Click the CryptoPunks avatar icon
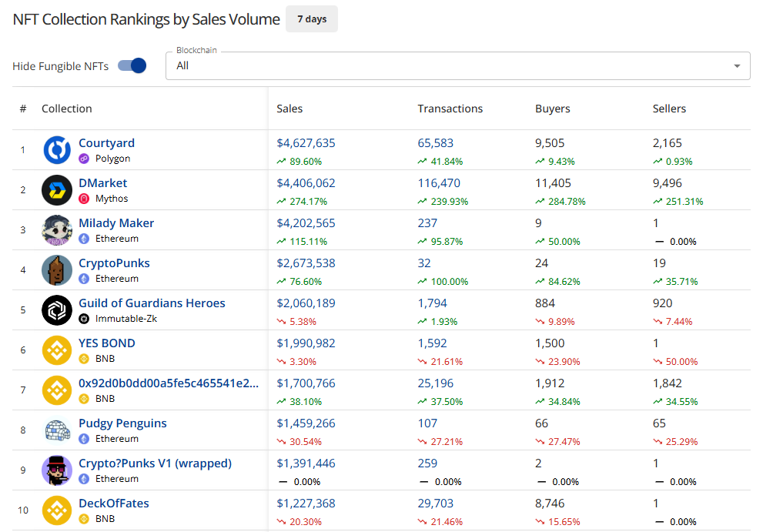Screen dimensions: 763x532 pyautogui.click(x=57, y=270)
